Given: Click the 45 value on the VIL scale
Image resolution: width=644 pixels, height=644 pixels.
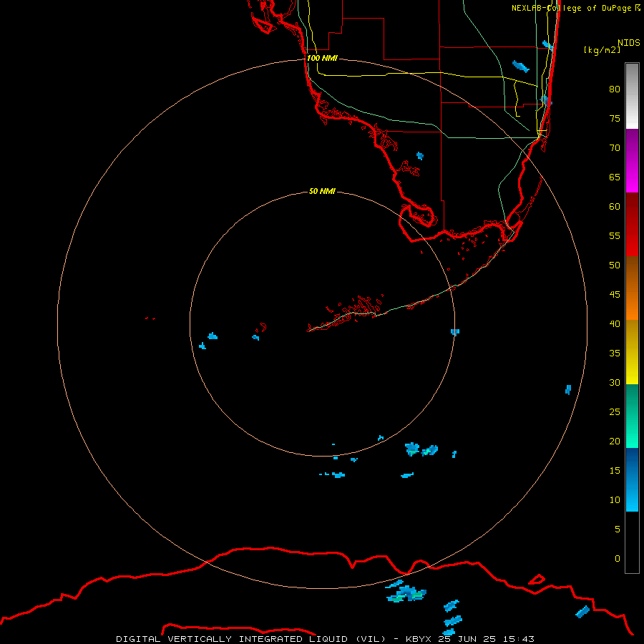Looking at the screenshot, I should coord(615,295).
